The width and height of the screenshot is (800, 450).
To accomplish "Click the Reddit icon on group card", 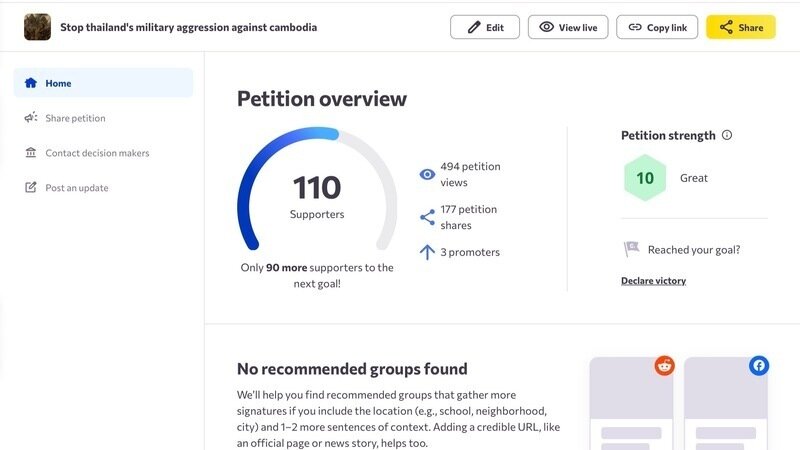I will (664, 366).
